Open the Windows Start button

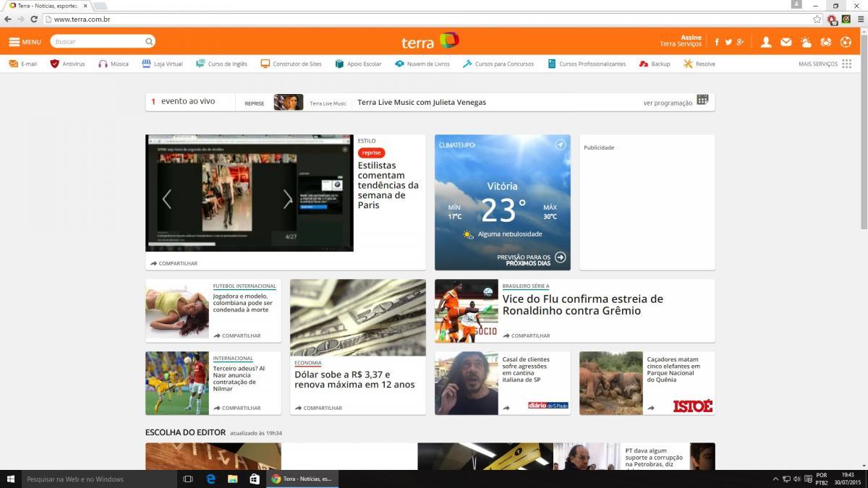[x=11, y=479]
